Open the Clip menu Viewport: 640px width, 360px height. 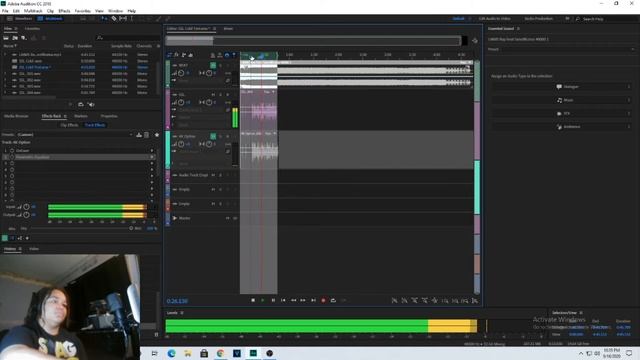tap(50, 11)
